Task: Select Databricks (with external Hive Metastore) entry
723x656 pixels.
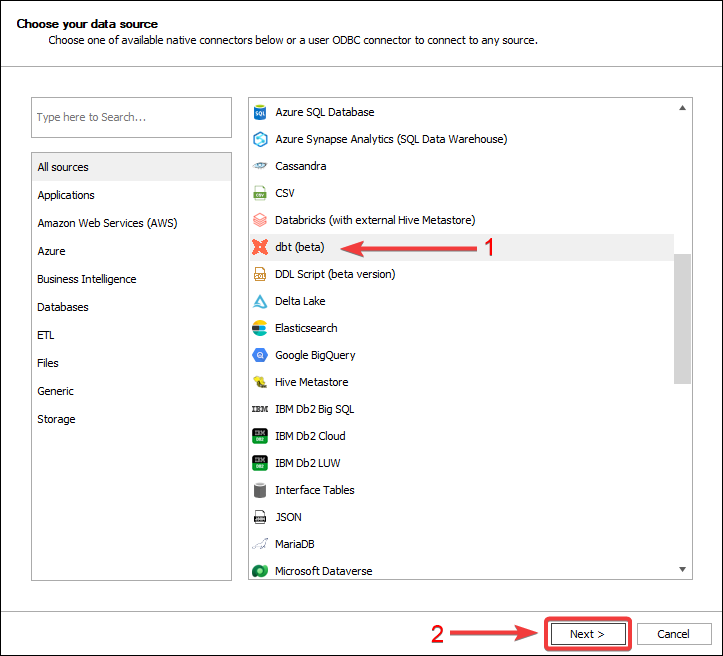Action: (x=375, y=220)
